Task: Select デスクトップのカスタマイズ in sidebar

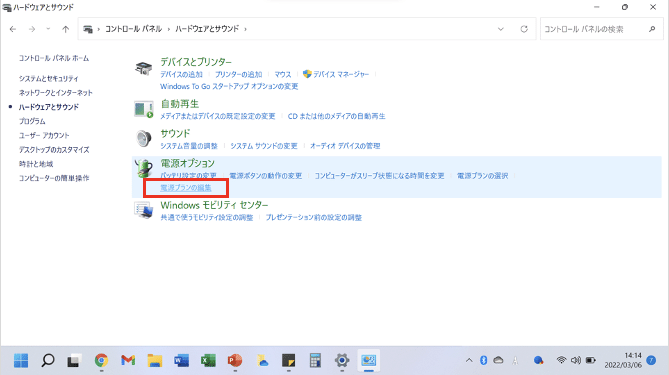Action: (x=54, y=150)
